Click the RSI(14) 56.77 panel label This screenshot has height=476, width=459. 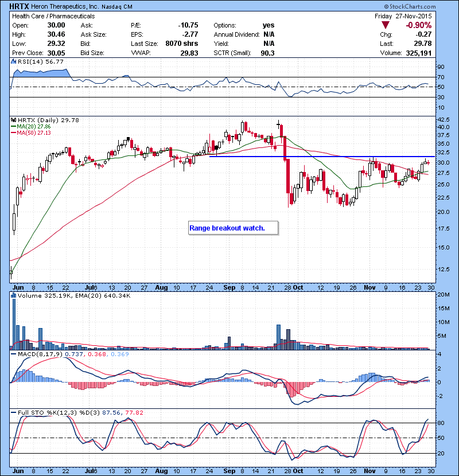40,61
